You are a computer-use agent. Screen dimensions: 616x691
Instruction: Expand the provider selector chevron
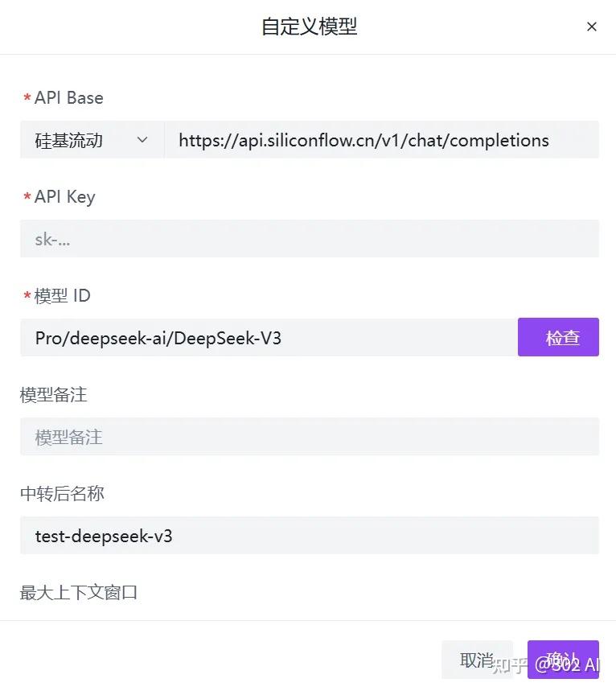coord(142,139)
